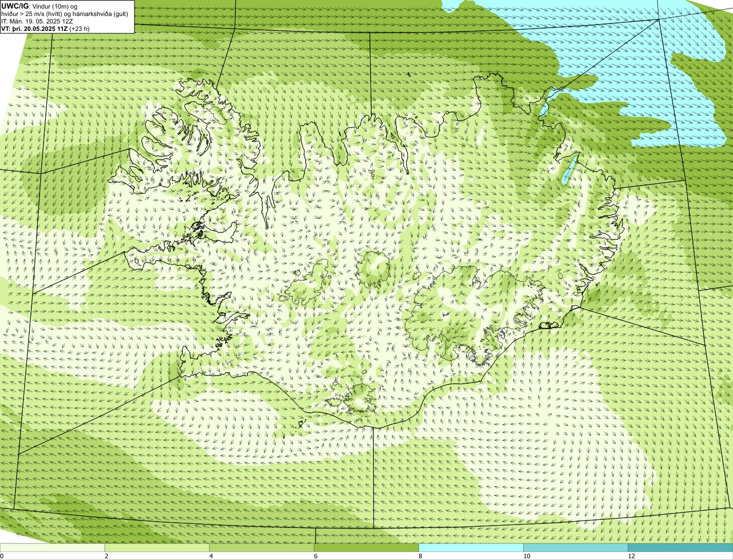This screenshot has width=733, height=560.
Task: Click the light green 2–4 colorbar segment
Action: point(157,548)
